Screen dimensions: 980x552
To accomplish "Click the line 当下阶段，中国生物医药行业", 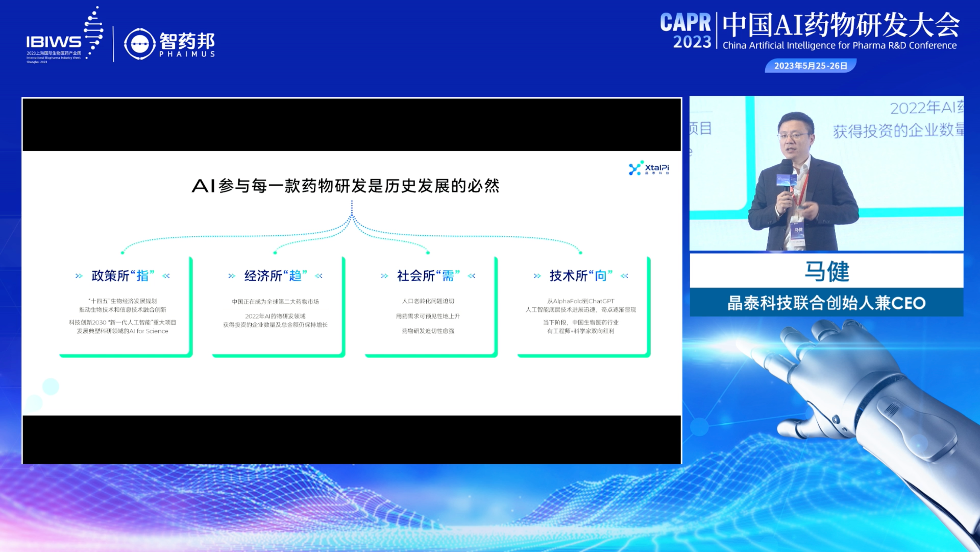I will [581, 322].
